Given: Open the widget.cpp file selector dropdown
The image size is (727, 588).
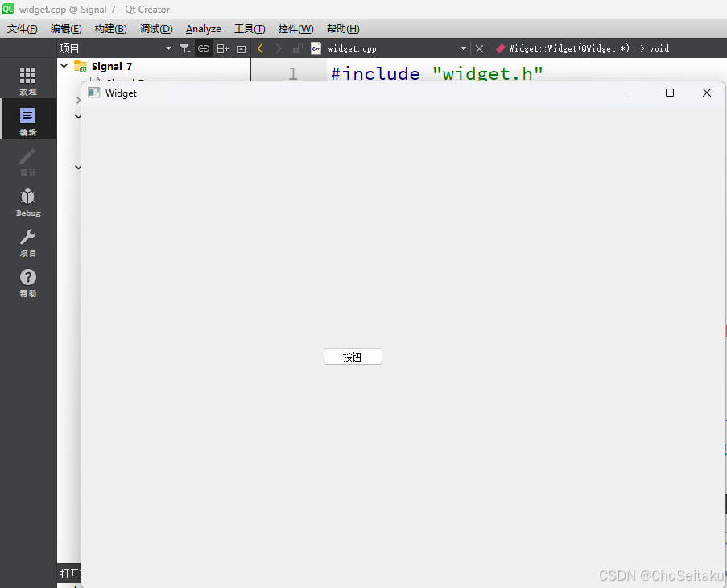Looking at the screenshot, I should pos(463,48).
